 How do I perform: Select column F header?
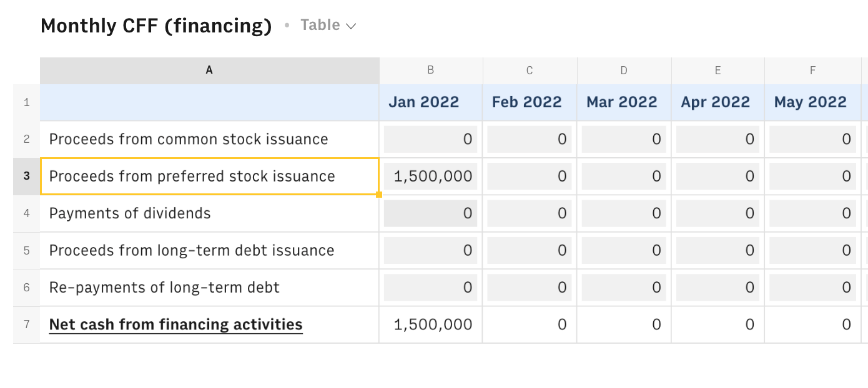(x=812, y=70)
